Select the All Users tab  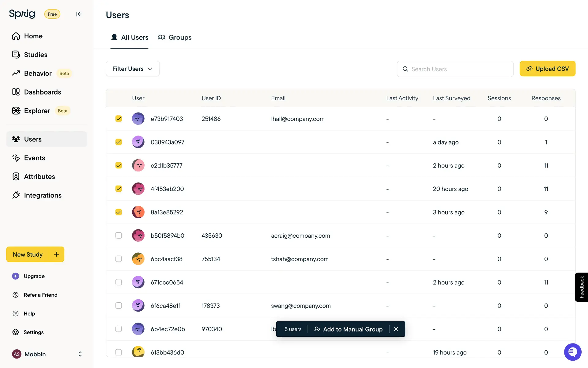pyautogui.click(x=130, y=37)
